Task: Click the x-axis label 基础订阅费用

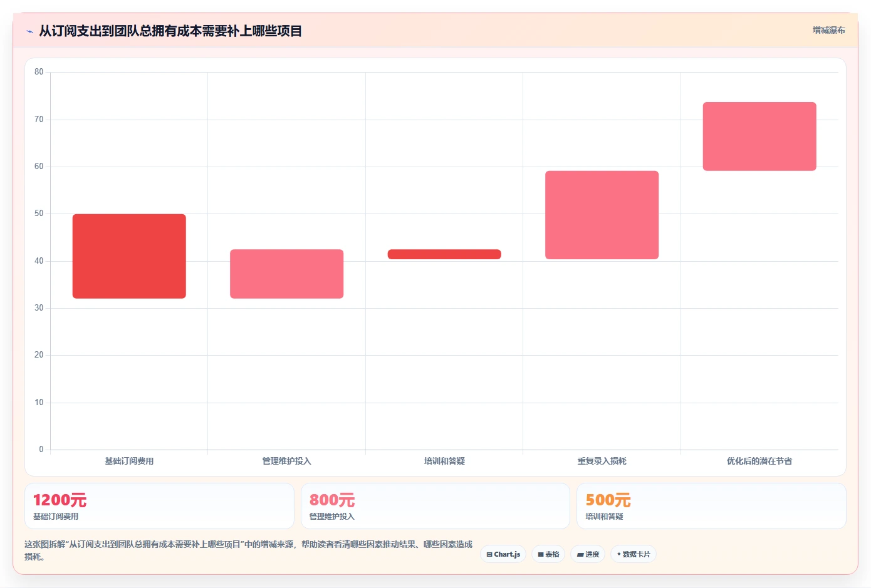Action: point(129,461)
